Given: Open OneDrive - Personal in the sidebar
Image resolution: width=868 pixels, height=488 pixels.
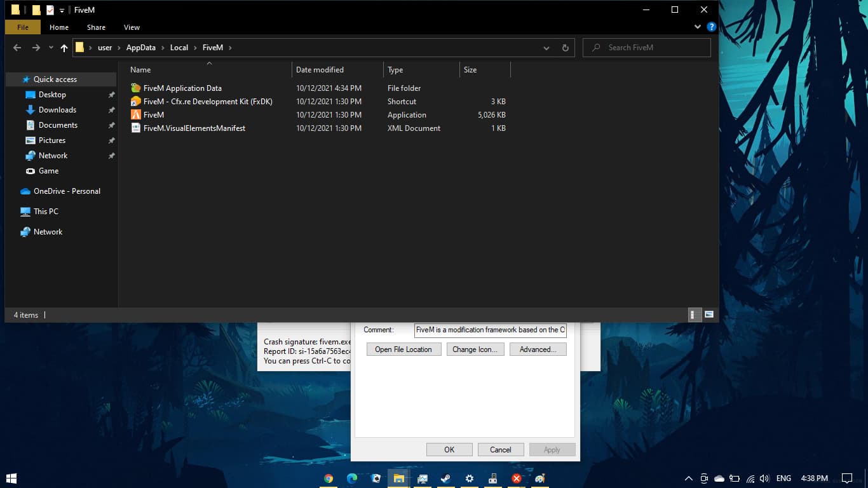Looking at the screenshot, I should (67, 191).
